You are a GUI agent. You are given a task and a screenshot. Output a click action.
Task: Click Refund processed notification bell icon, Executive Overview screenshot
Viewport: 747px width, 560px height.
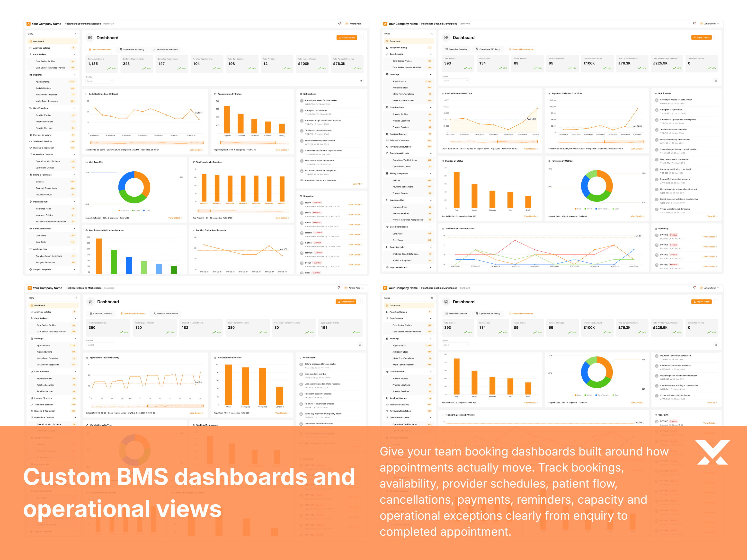pos(302,101)
